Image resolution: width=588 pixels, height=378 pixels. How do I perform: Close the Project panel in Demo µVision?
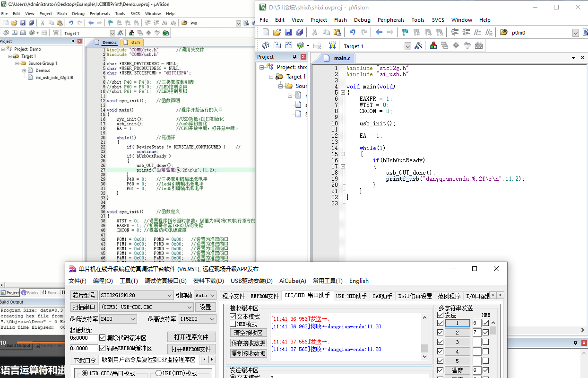click(79, 42)
